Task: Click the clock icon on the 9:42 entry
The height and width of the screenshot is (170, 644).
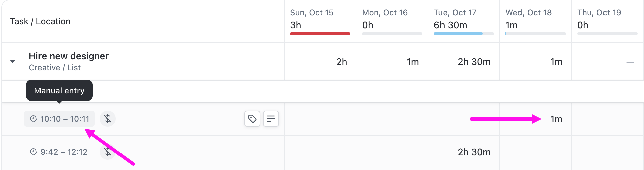Action: point(33,152)
